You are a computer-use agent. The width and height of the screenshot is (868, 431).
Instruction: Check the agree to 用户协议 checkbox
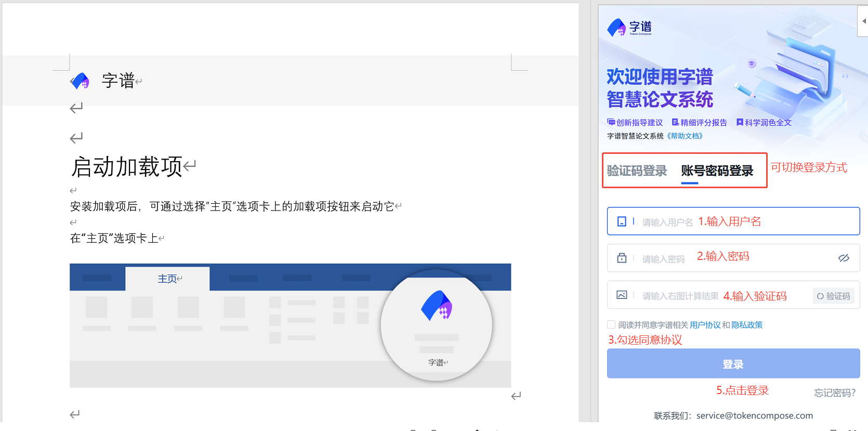tap(611, 324)
